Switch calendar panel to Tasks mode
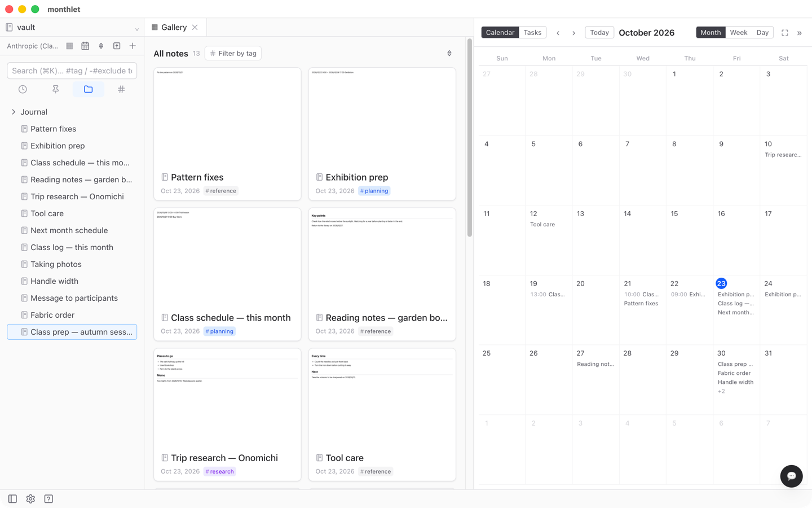This screenshot has width=812, height=508. click(532, 33)
